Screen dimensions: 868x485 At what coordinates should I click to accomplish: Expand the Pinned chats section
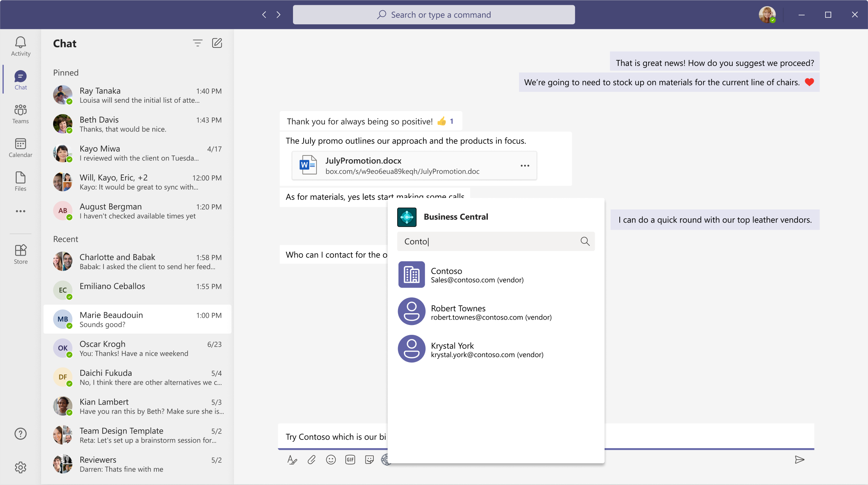coord(66,72)
